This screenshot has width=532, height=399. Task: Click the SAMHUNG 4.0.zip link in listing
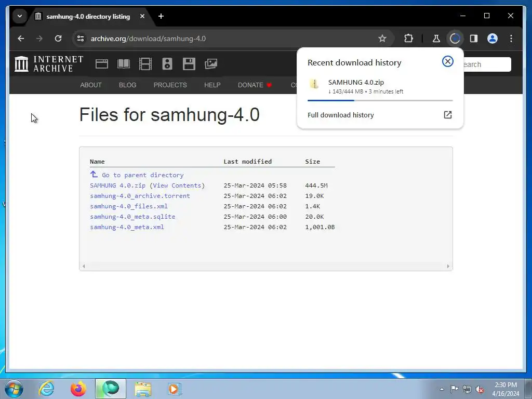118,185
